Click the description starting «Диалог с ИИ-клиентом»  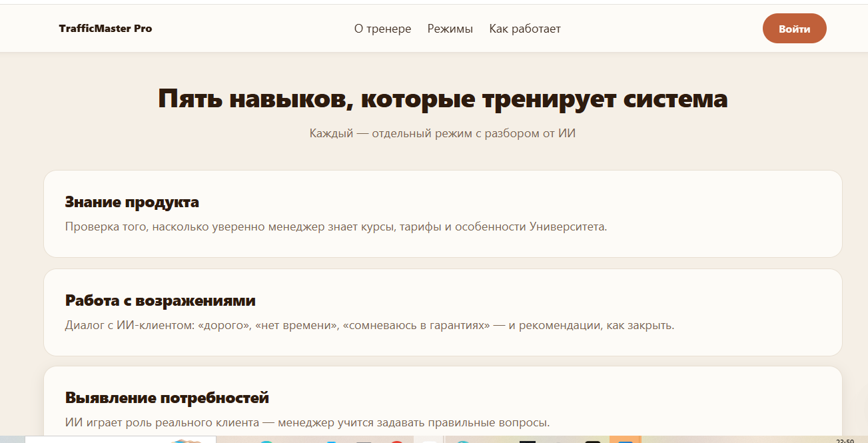(370, 326)
